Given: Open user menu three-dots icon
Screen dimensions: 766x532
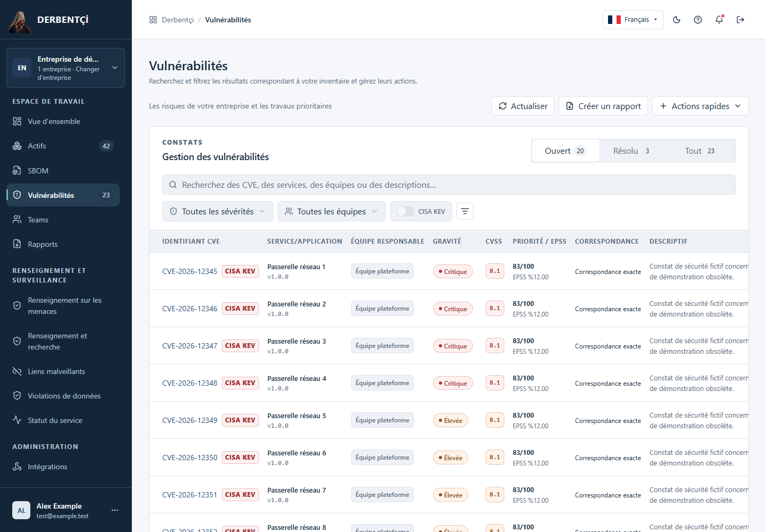Looking at the screenshot, I should [x=115, y=510].
